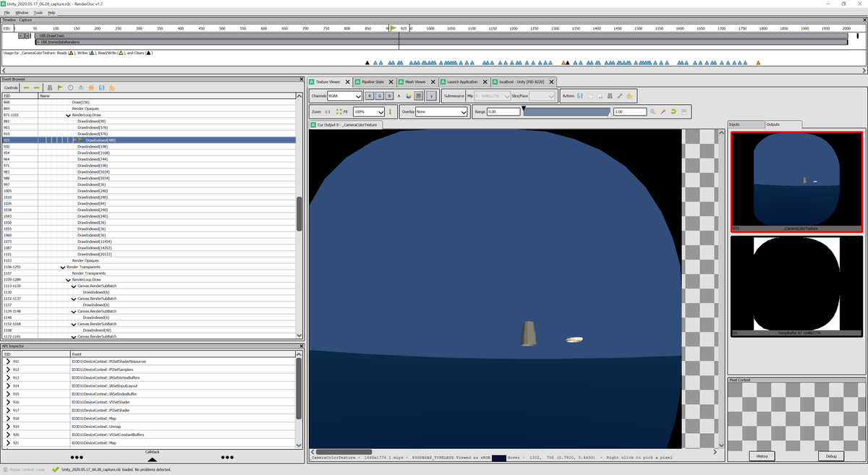Click the magnifier zoom-range icon
The width and height of the screenshot is (868, 475).
coord(653,112)
